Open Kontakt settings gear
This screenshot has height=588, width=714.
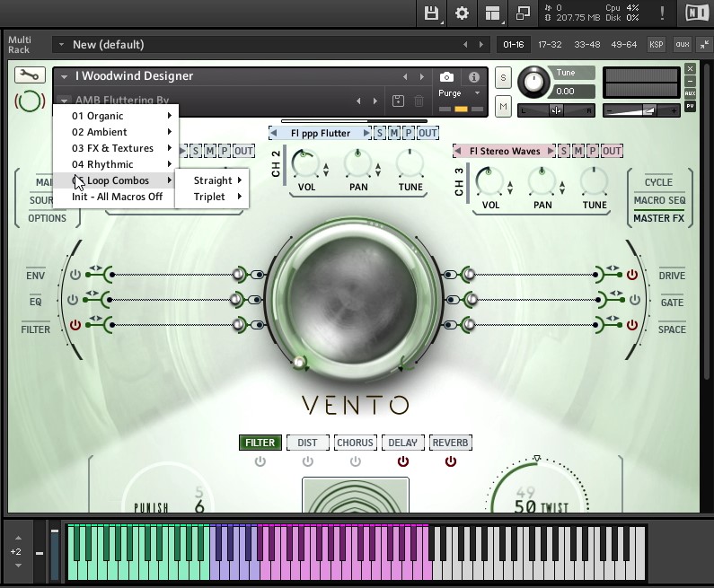click(x=462, y=13)
